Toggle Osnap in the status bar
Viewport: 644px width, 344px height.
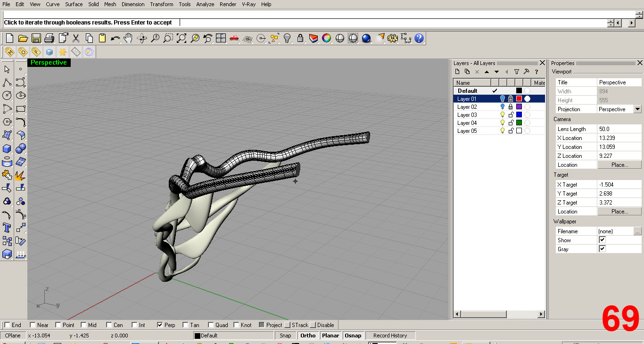click(353, 336)
